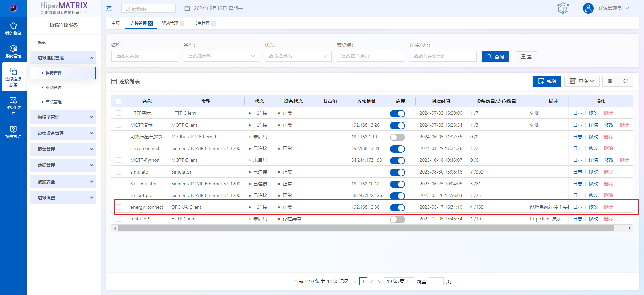Open the 状态 select dropdown
Screen dimensions: 644x295
[x=298, y=56]
